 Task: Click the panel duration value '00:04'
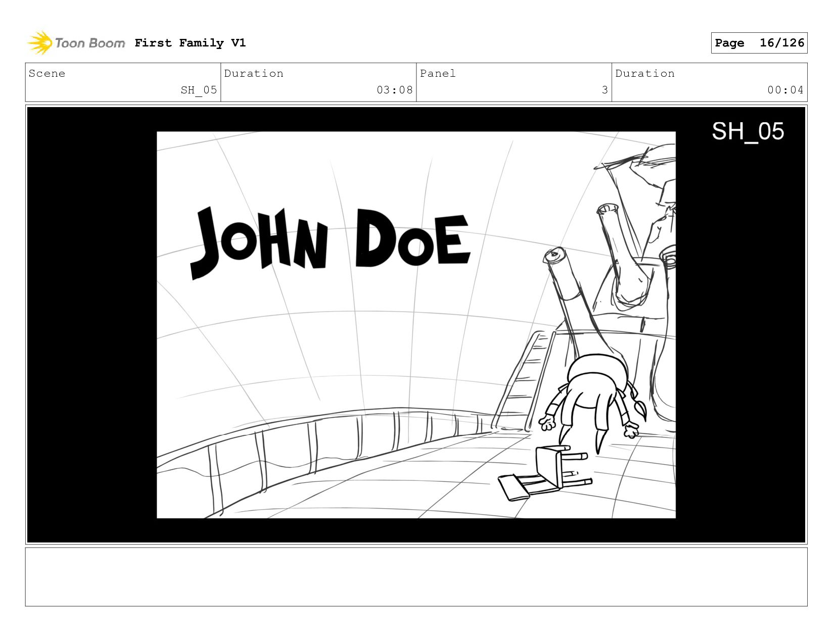(785, 90)
